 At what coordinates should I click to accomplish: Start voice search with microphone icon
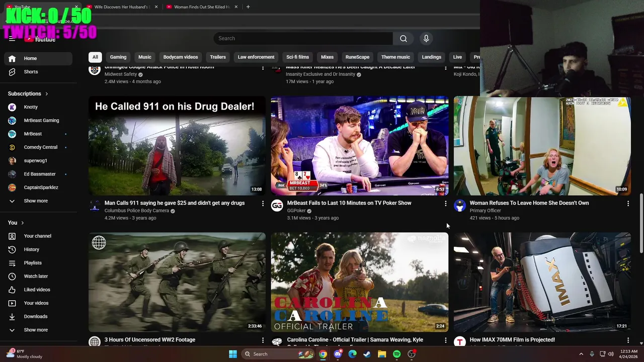coord(426,38)
